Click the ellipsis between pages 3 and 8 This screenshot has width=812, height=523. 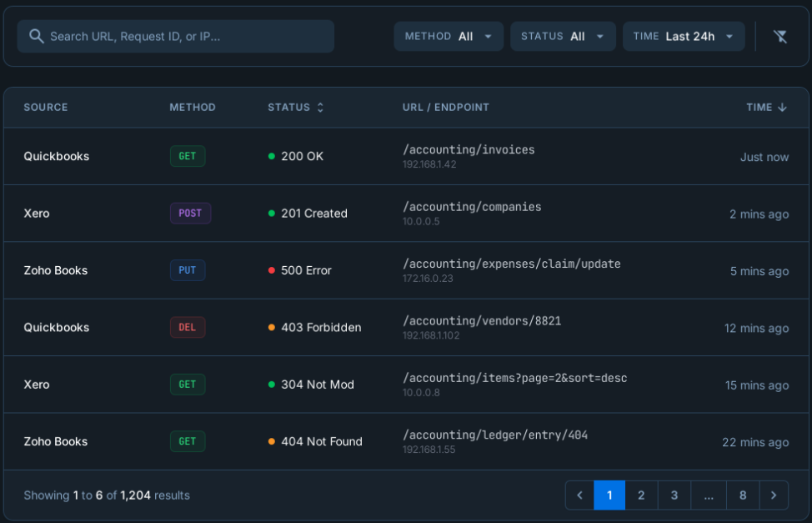click(x=708, y=495)
